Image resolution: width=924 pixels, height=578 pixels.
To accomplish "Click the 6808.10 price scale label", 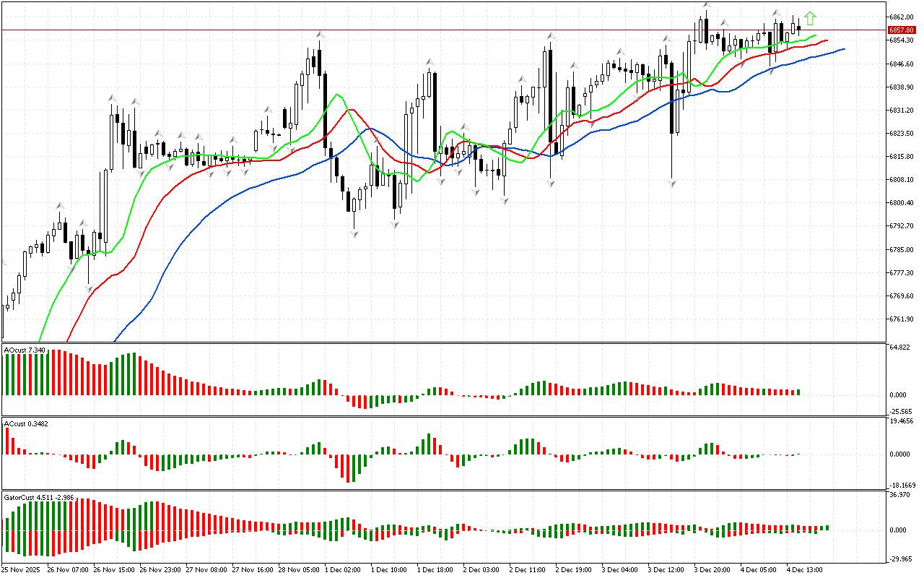I will [902, 180].
